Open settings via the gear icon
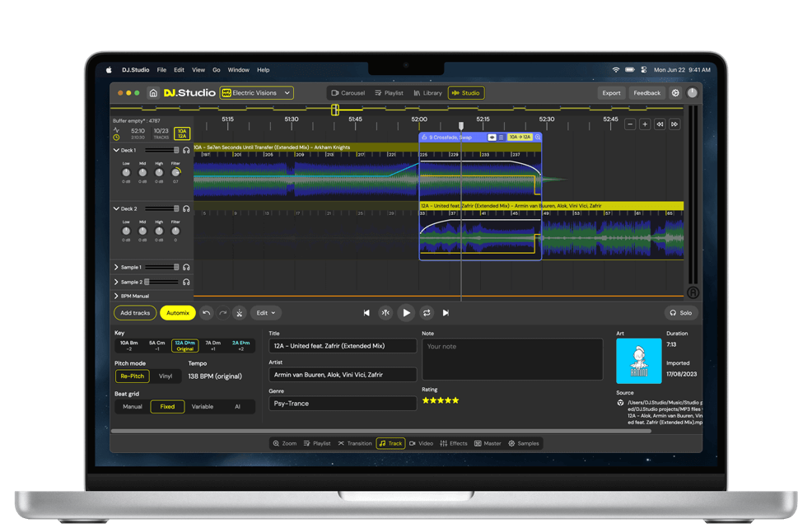Image resolution: width=812 pixels, height=528 pixels. tap(675, 93)
